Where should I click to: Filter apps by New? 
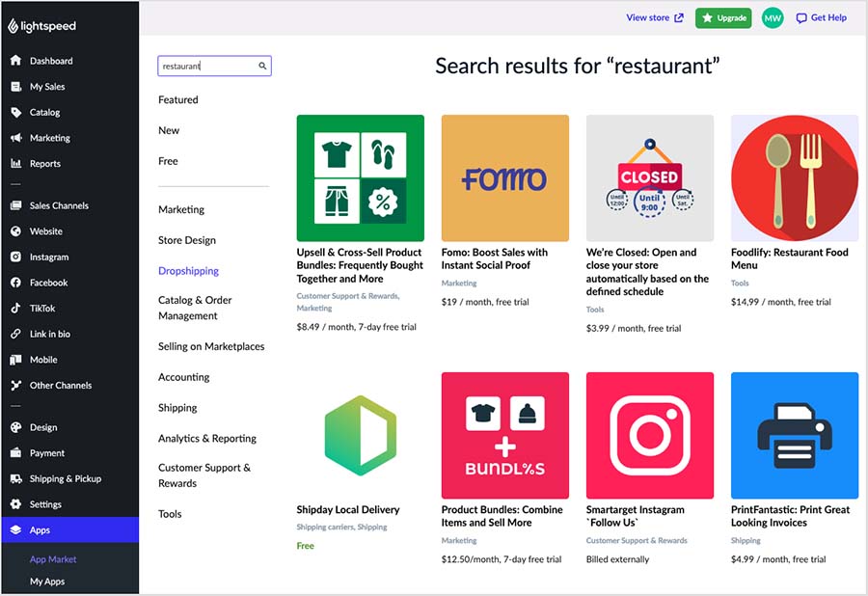[168, 130]
